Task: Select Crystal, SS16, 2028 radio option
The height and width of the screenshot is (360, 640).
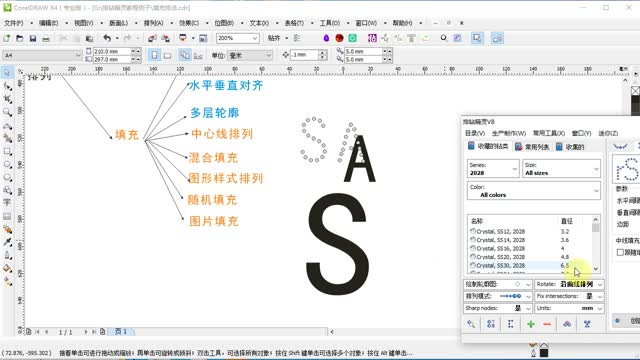Action: 473,248
